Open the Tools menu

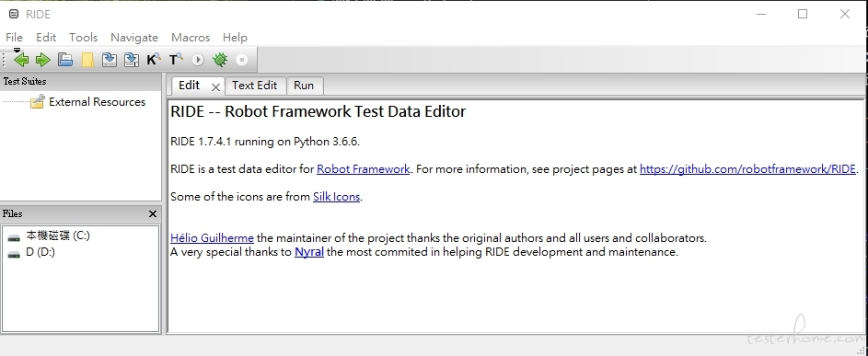[x=83, y=37]
